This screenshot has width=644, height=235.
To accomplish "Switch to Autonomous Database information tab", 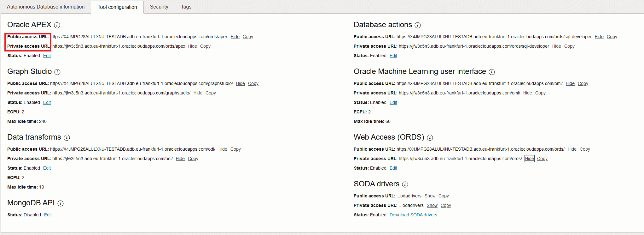I will 46,7.
